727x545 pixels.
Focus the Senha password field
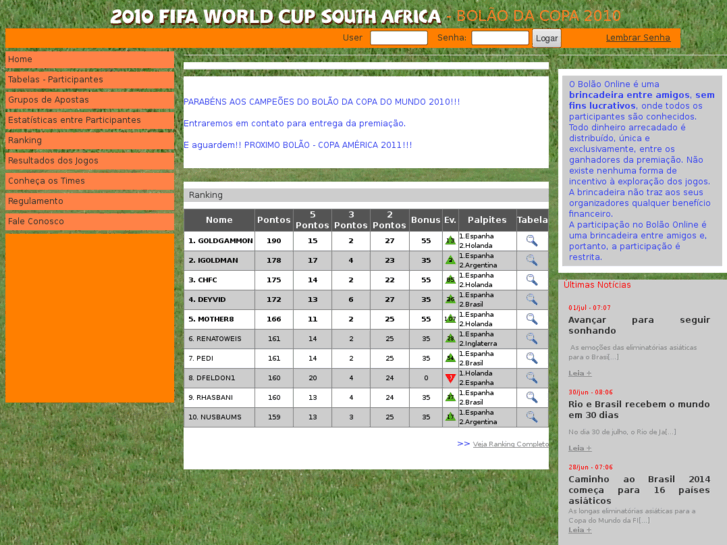click(x=500, y=38)
